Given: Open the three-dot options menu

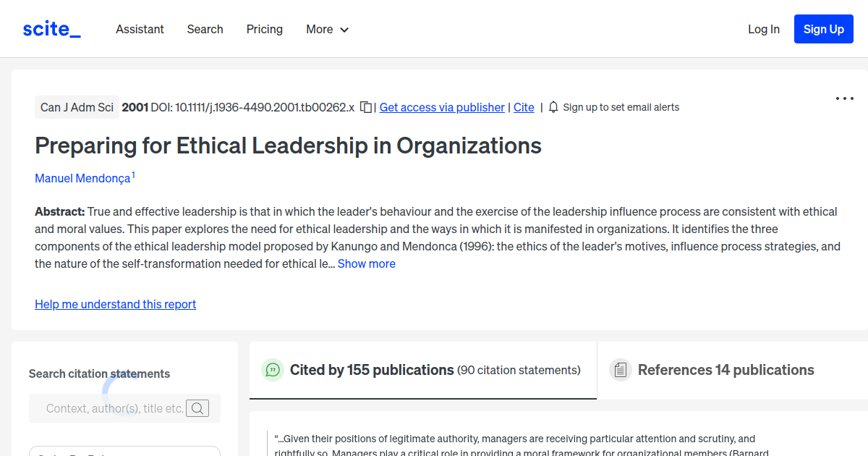Looking at the screenshot, I should point(844,98).
